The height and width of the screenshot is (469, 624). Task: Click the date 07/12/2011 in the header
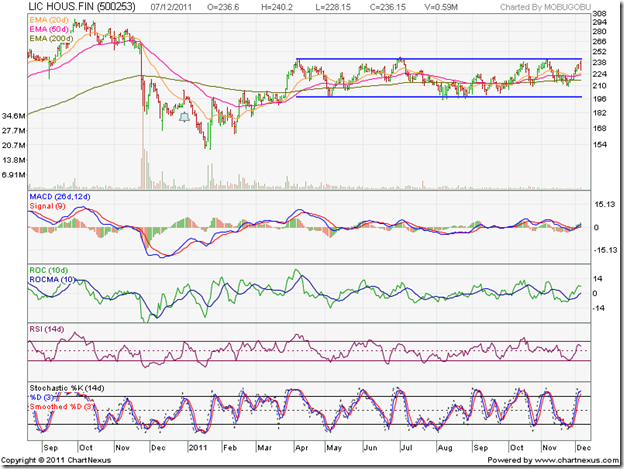[172, 7]
